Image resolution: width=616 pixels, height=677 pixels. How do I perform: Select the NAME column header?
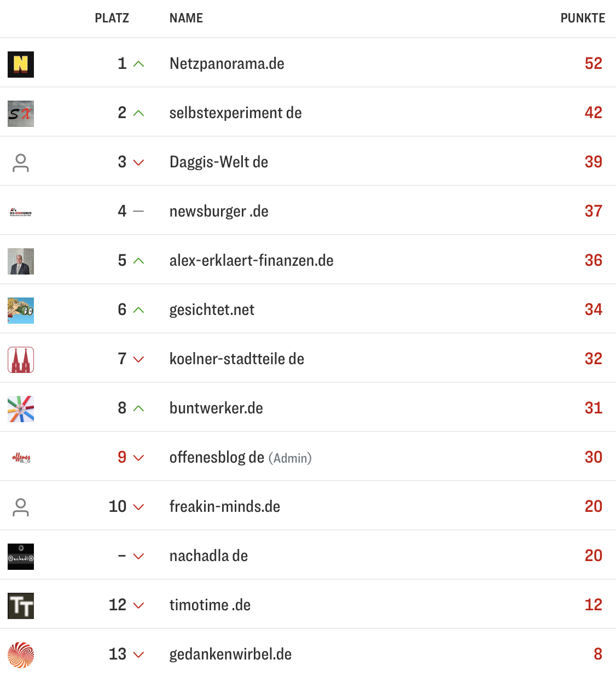coord(186,18)
